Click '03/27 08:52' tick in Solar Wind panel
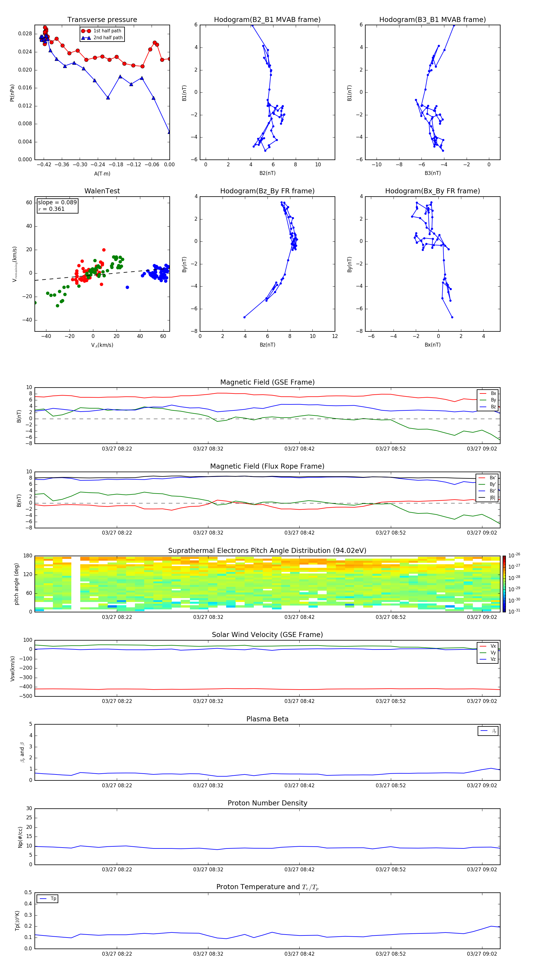This screenshot has width=535, height=980. point(391,701)
